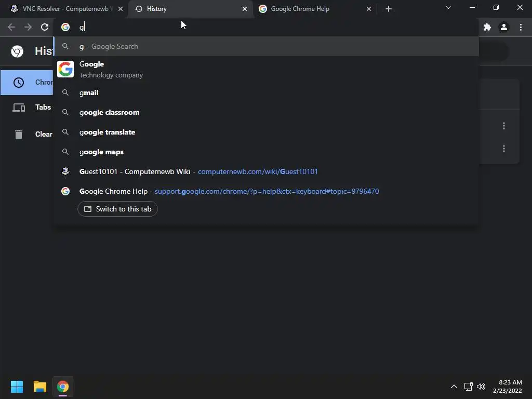The height and width of the screenshot is (399, 532).
Task: Open lower history entry's three-dot menu
Action: pyautogui.click(x=504, y=149)
